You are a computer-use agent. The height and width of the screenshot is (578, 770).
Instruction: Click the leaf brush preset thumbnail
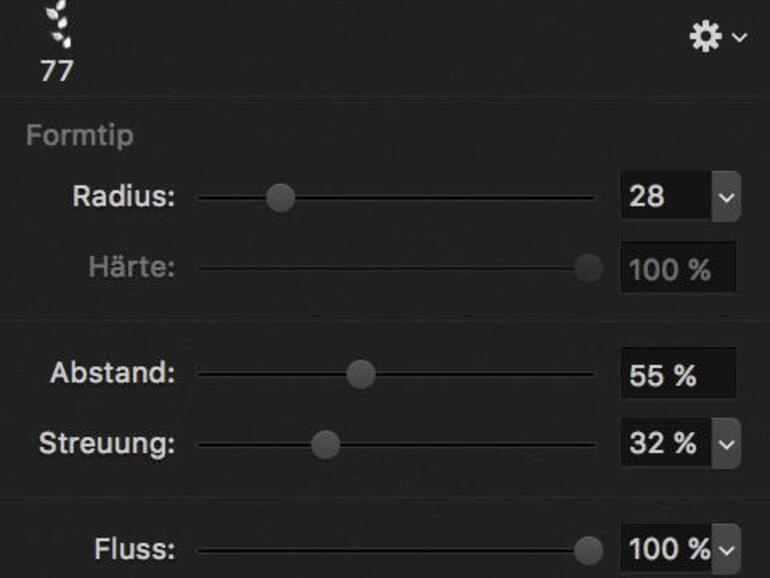(59, 24)
